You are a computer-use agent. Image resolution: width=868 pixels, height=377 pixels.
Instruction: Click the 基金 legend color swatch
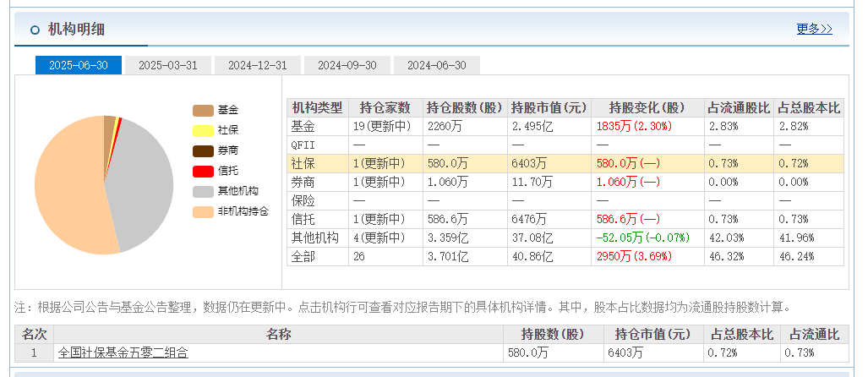coord(203,111)
